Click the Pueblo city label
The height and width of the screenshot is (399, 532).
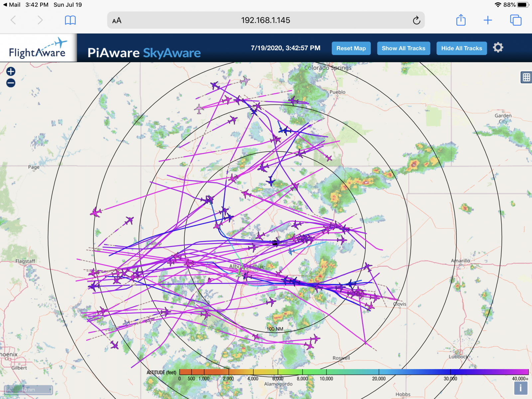[x=337, y=92]
